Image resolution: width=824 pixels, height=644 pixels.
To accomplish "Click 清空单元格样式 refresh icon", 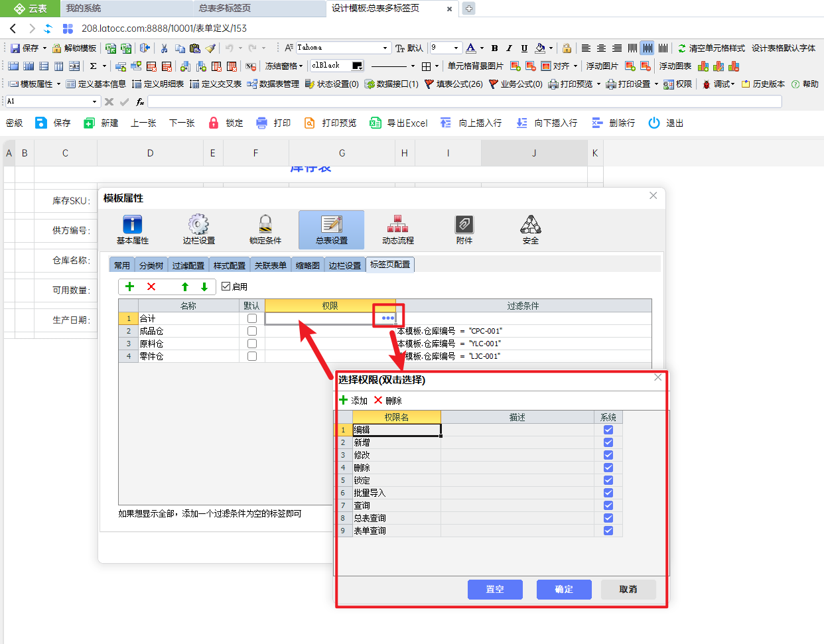I will click(x=682, y=48).
